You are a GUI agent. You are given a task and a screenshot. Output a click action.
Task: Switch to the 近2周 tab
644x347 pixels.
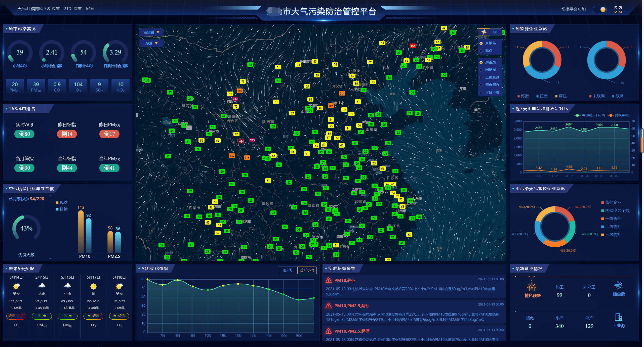tap(287, 270)
